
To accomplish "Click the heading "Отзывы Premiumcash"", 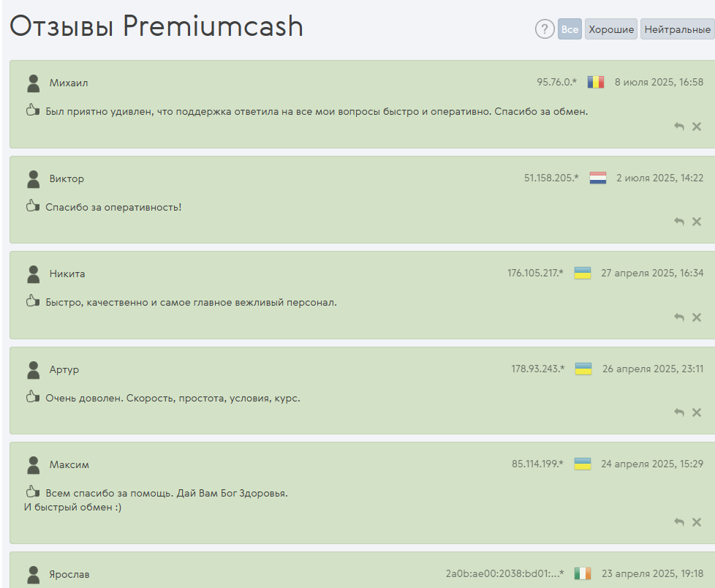I will (156, 26).
